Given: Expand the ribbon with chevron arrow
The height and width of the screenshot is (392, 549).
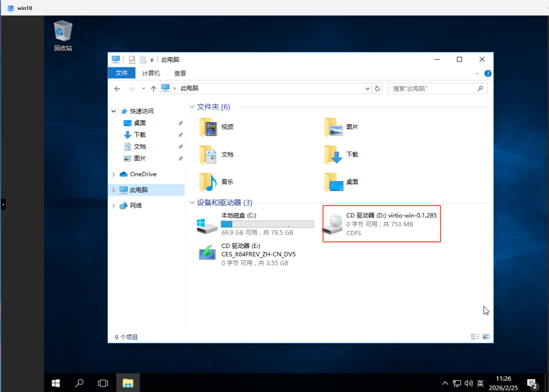Looking at the screenshot, I should 477,73.
